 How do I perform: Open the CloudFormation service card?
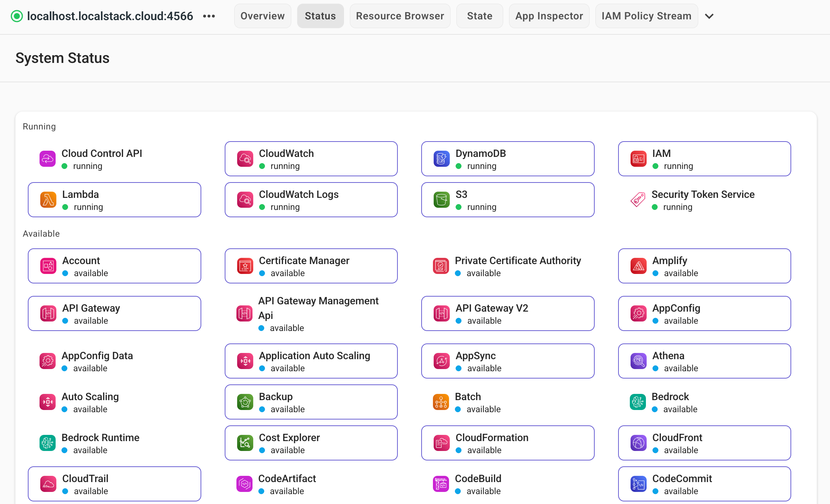(x=508, y=443)
